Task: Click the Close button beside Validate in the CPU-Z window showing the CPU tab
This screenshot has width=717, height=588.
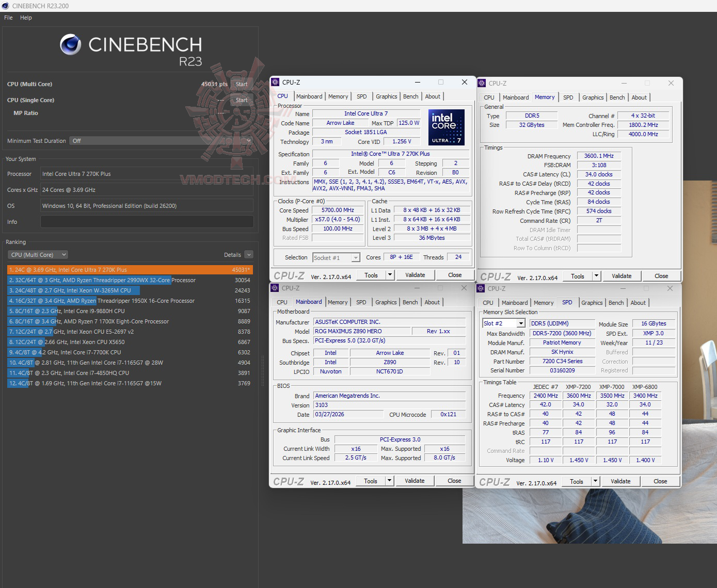Action: [x=455, y=275]
